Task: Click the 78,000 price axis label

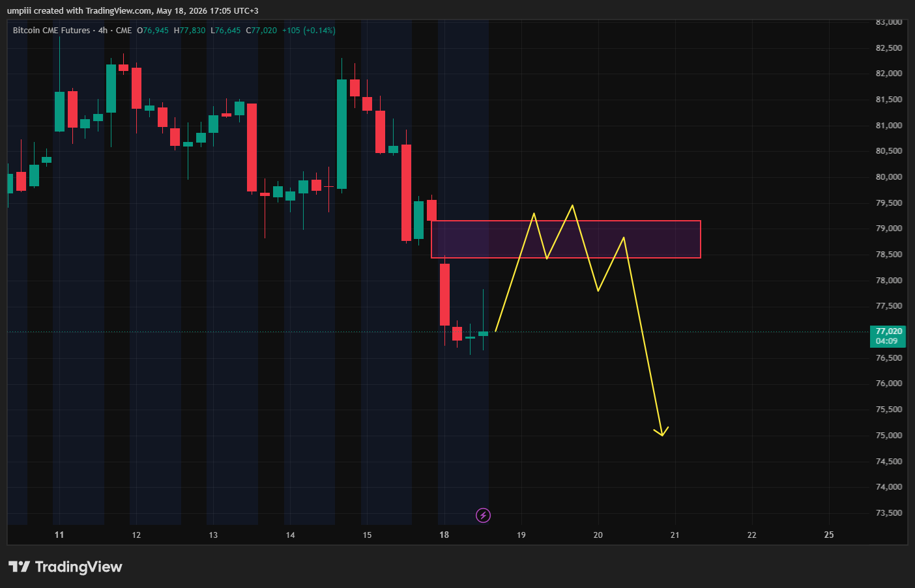Action: 889,281
